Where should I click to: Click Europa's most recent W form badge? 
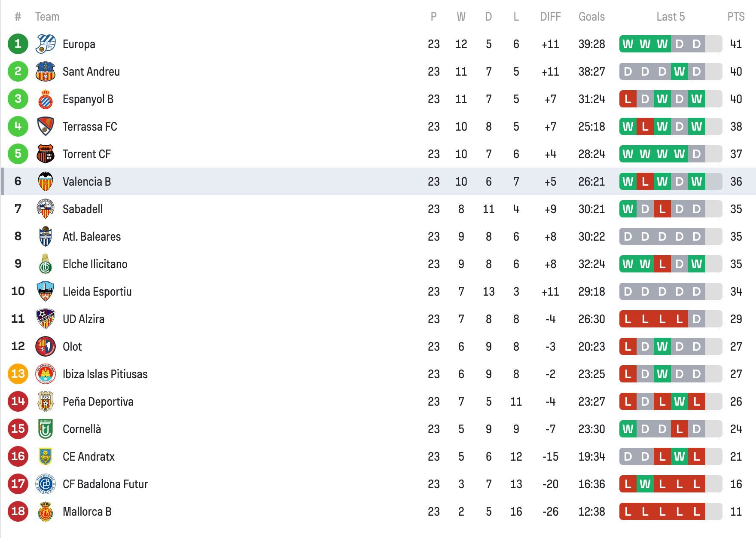coord(663,44)
